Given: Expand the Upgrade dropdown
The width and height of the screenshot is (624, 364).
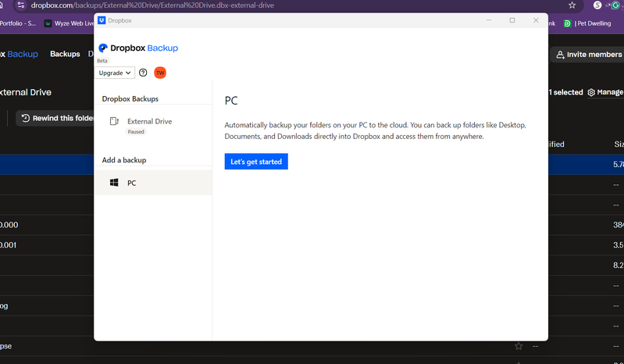Looking at the screenshot, I should click(115, 73).
